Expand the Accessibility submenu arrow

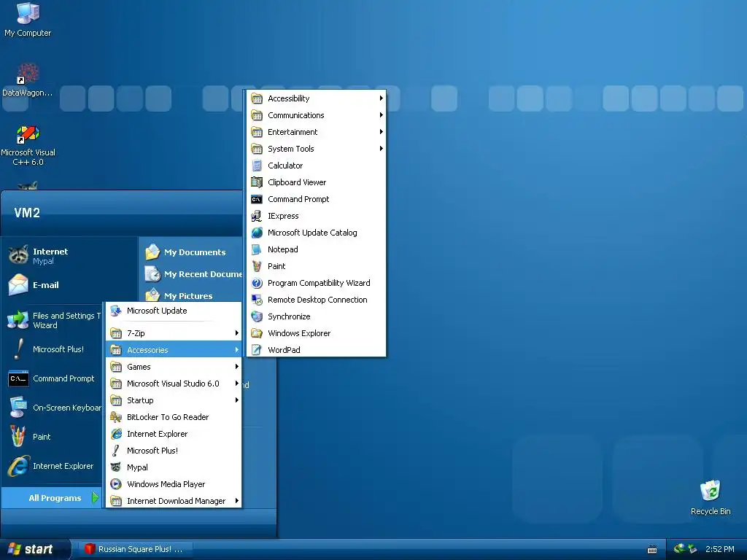381,98
